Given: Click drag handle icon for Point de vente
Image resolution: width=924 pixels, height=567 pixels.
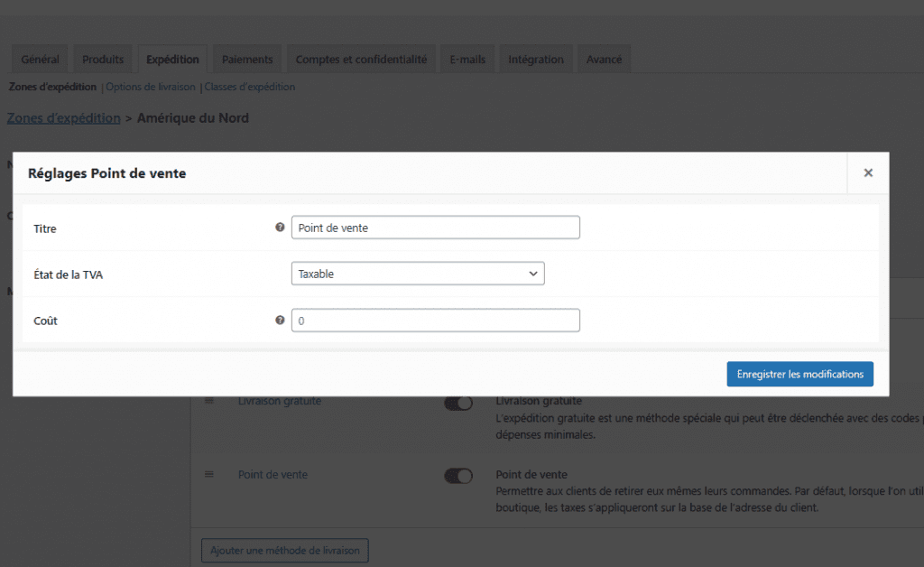Looking at the screenshot, I should (x=209, y=474).
